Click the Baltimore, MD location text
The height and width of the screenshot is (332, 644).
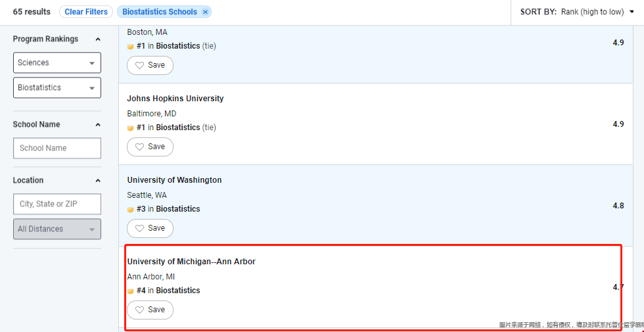pyautogui.click(x=152, y=114)
